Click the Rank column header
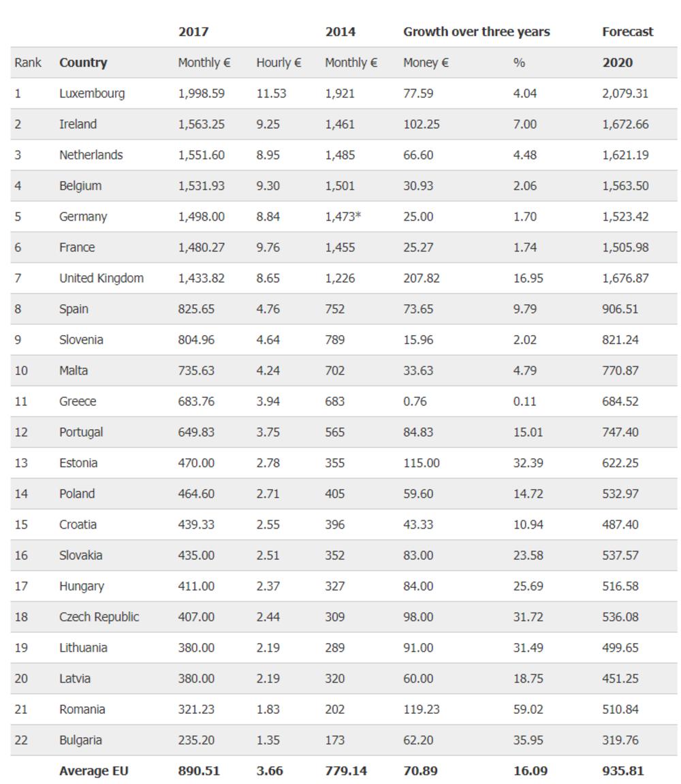681x784 pixels. pos(28,63)
